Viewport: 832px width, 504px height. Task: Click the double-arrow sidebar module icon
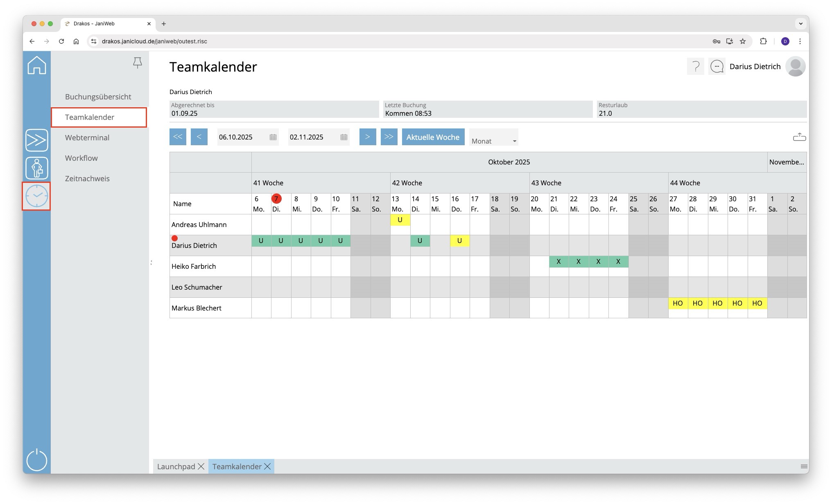pos(37,140)
